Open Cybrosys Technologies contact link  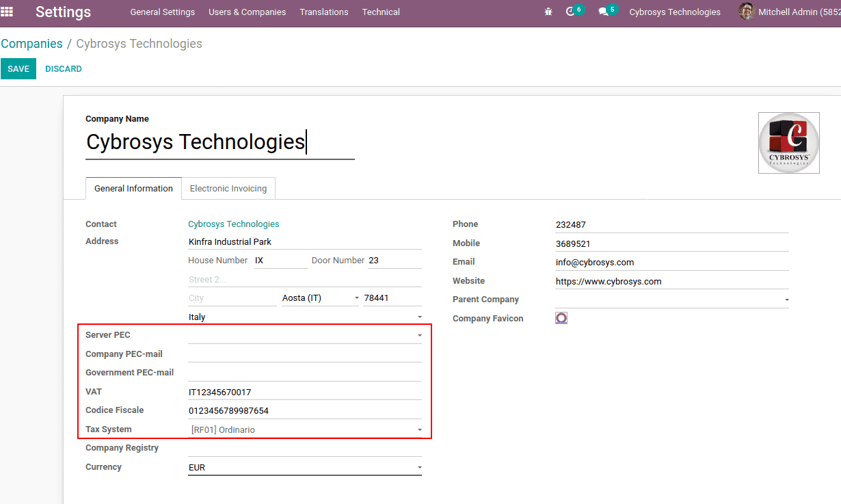pyautogui.click(x=234, y=224)
